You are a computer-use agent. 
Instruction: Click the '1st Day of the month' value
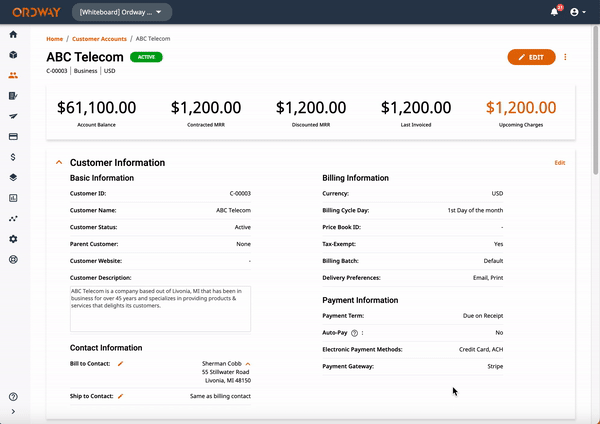click(475, 210)
